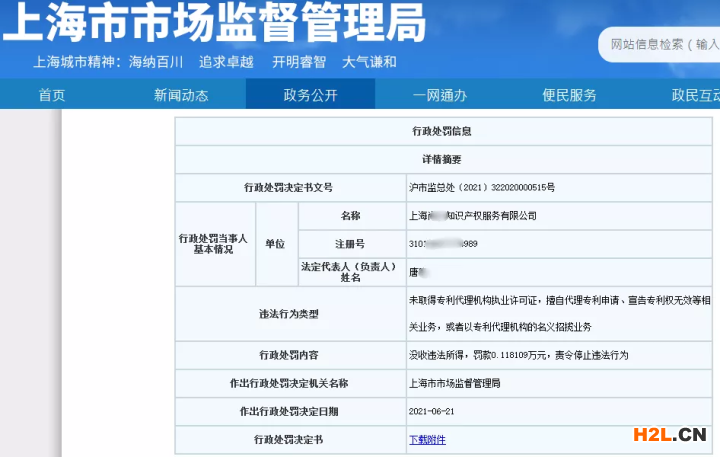This screenshot has width=720, height=457.
Task: Click the 上海市市场监督管理局 agency name in table
Action: [x=454, y=383]
